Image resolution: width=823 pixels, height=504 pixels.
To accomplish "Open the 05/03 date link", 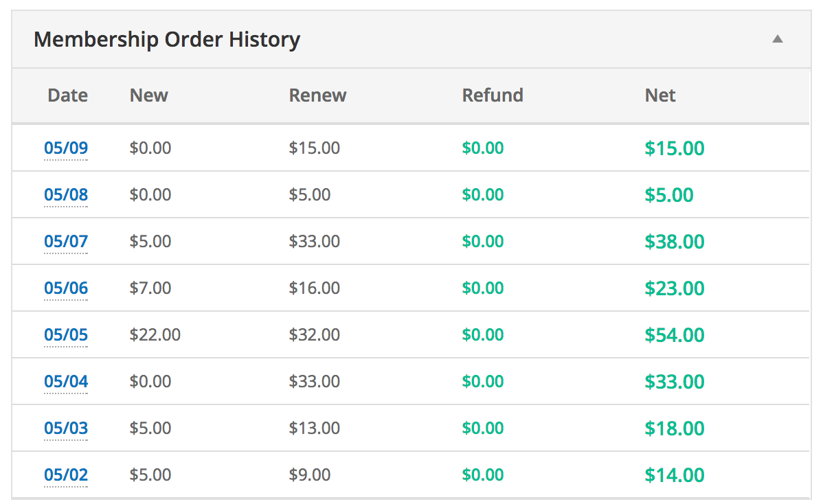I will tap(66, 428).
